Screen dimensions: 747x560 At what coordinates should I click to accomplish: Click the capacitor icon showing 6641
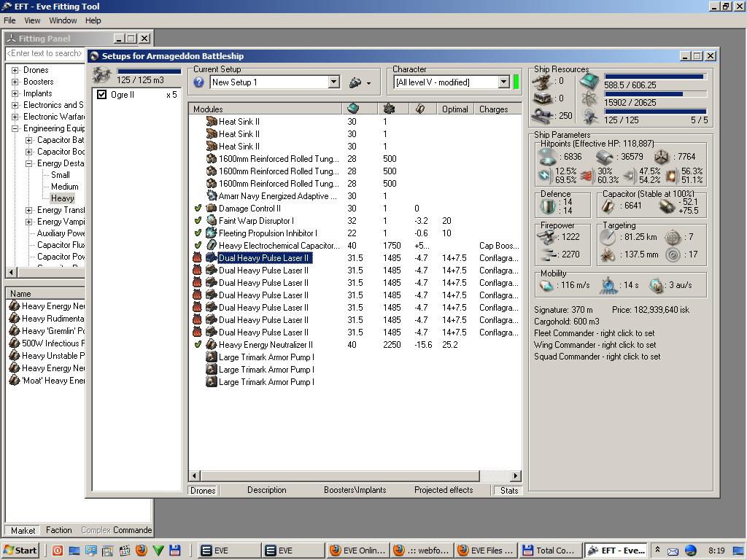tap(608, 206)
